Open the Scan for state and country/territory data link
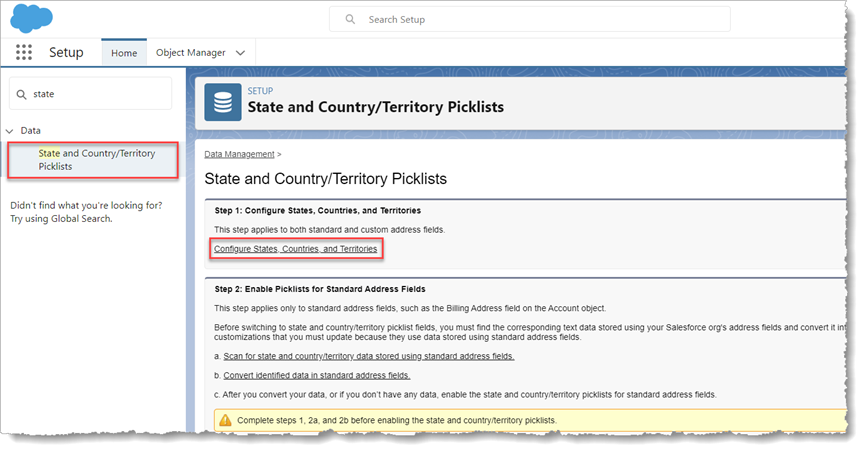Screen dimensions: 865x452 [369, 357]
